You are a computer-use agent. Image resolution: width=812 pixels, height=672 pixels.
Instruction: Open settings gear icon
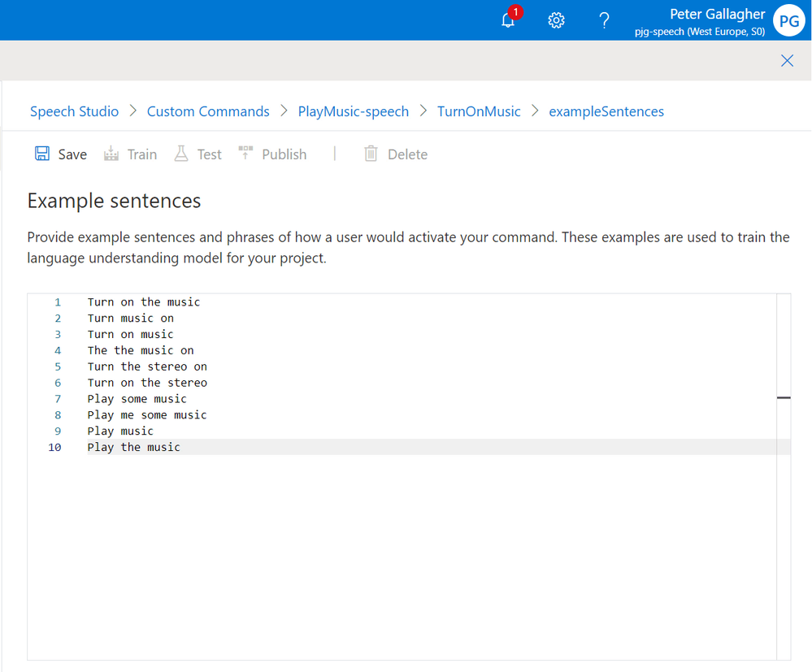(x=556, y=20)
